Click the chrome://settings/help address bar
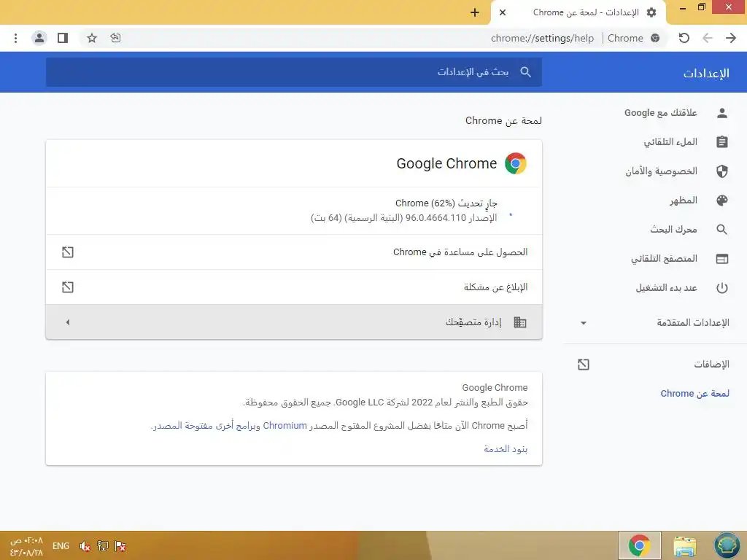This screenshot has width=747, height=560. [542, 38]
